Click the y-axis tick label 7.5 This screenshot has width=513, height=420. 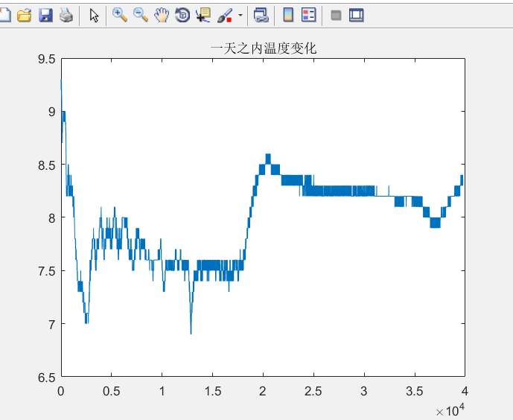46,271
